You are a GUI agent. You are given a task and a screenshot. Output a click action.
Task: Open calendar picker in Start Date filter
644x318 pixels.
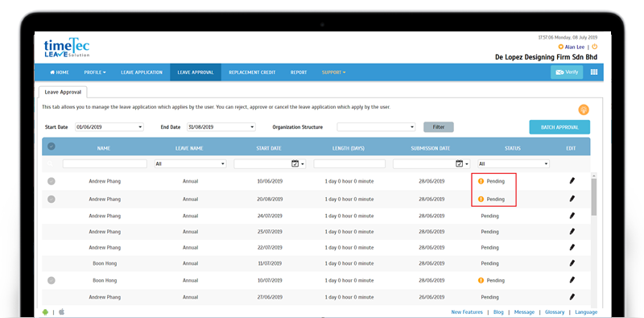[295, 163]
